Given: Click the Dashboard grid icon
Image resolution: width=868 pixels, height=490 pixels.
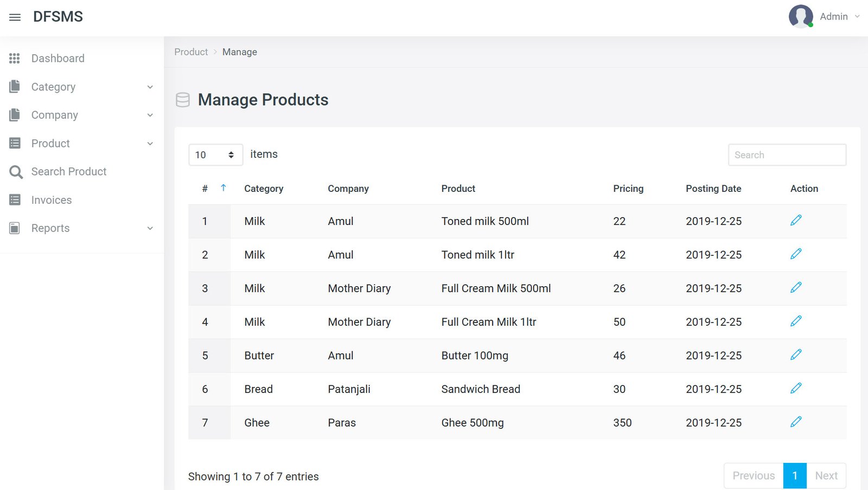Looking at the screenshot, I should point(15,58).
